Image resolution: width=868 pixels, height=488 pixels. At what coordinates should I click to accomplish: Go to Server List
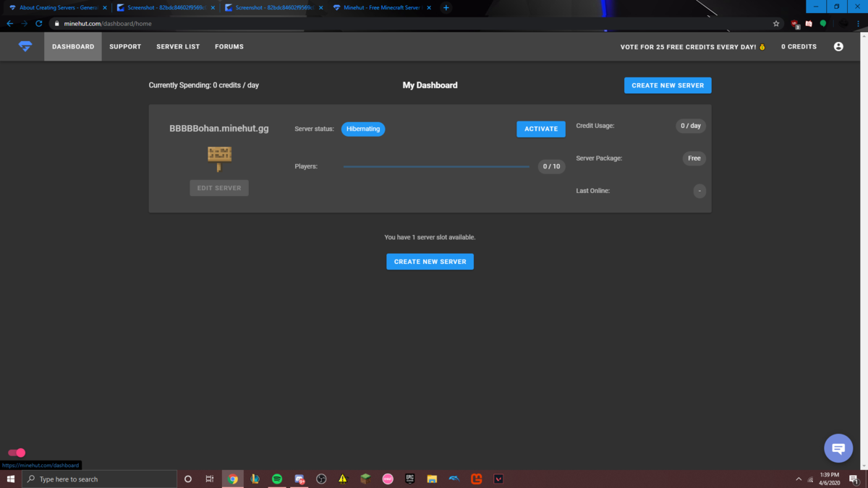(x=178, y=46)
